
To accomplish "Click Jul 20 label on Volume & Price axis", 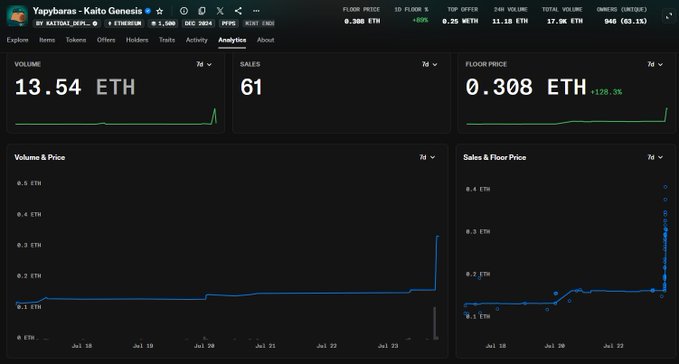I will click(204, 346).
